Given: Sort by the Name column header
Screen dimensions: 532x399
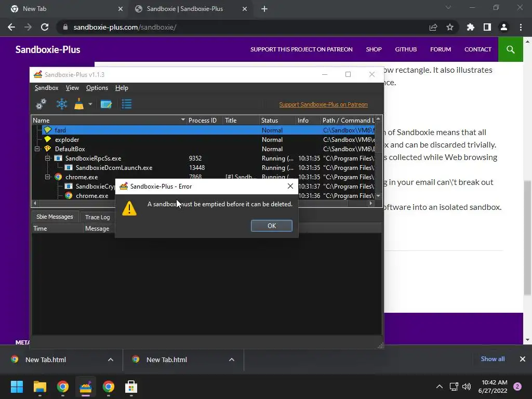Looking at the screenshot, I should [109, 120].
